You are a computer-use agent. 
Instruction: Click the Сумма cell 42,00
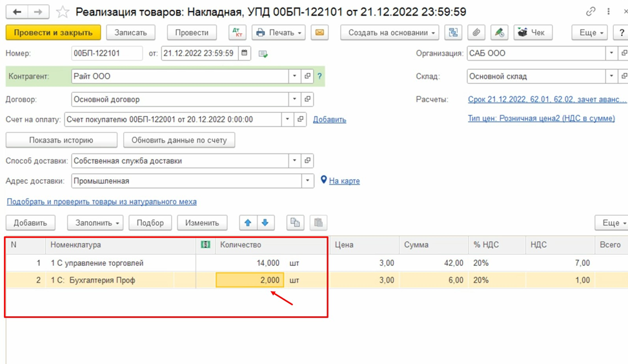click(434, 263)
